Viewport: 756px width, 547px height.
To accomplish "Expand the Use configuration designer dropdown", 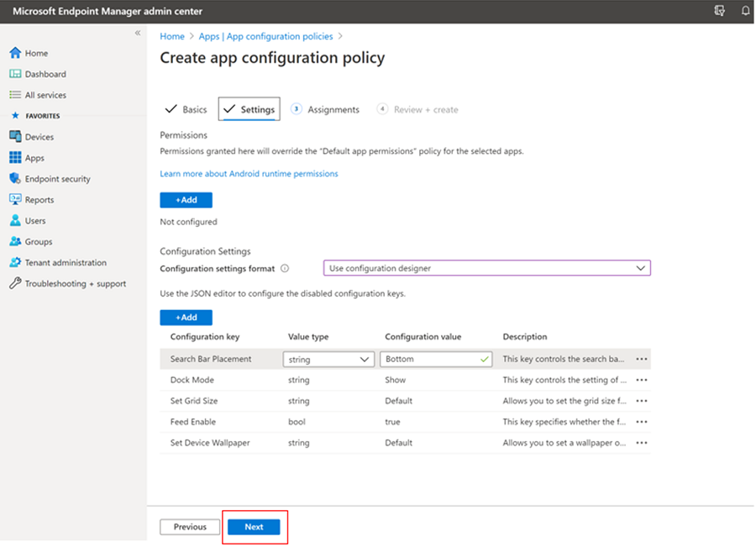I will (487, 268).
